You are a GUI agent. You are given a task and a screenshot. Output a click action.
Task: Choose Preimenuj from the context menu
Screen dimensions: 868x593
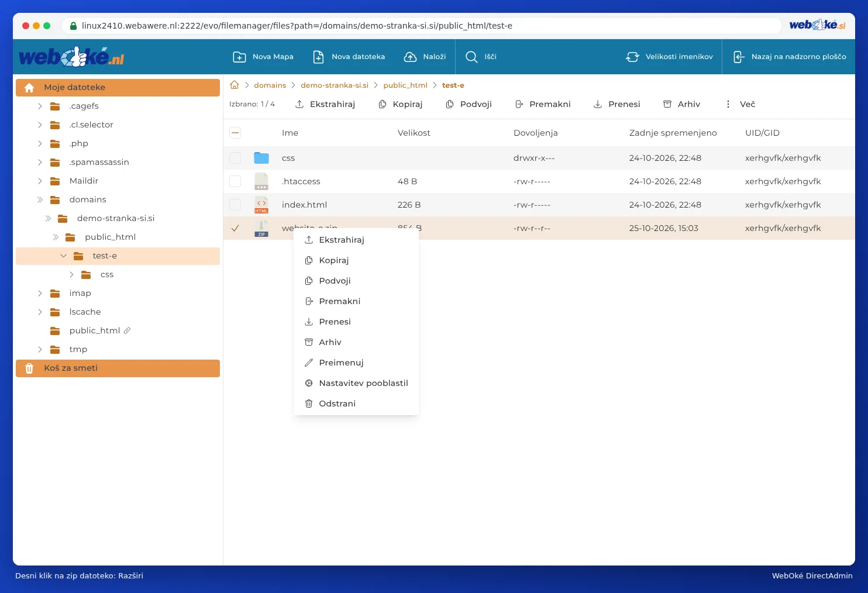(x=356, y=363)
